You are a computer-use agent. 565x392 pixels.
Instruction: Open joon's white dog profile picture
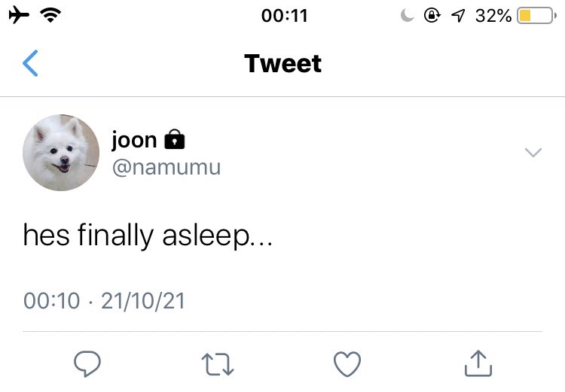pos(61,153)
